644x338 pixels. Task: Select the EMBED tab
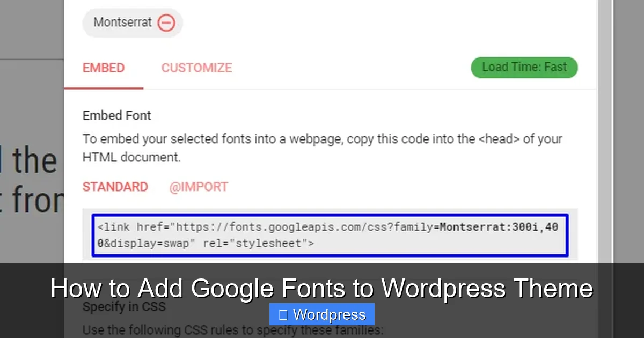coord(104,68)
